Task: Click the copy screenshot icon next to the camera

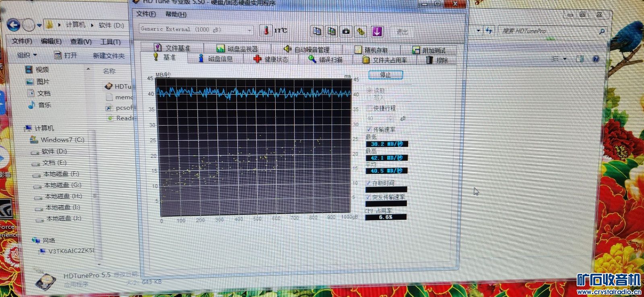Action: 332,31
